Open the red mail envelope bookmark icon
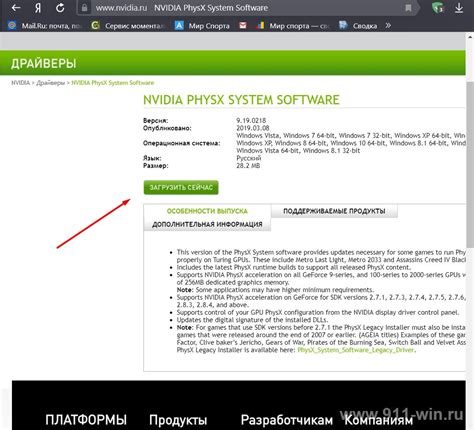Viewport: 474px width, 430px height. click(x=243, y=25)
